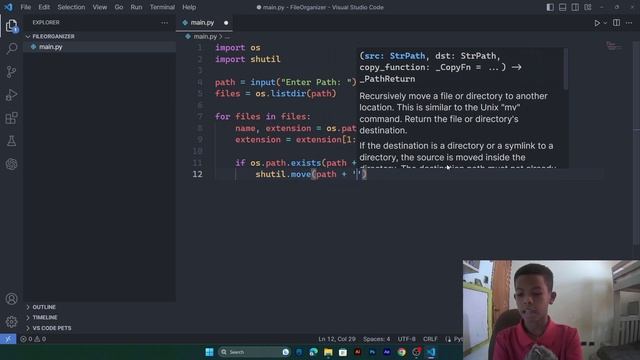Toggle the bottom panel visibility
640x360 pixels.
pos(562,7)
